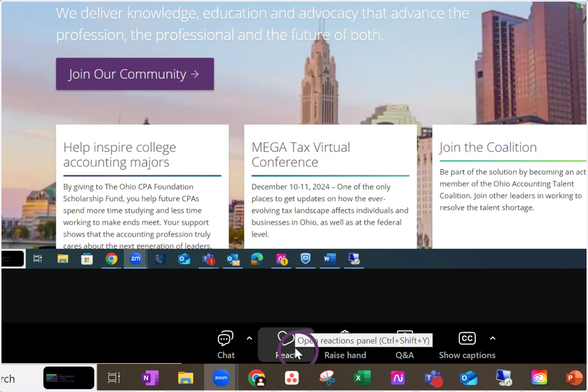This screenshot has height=392, width=588.
Task: Open Remote Desktop in shared-screen taskbar
Action: (x=354, y=259)
